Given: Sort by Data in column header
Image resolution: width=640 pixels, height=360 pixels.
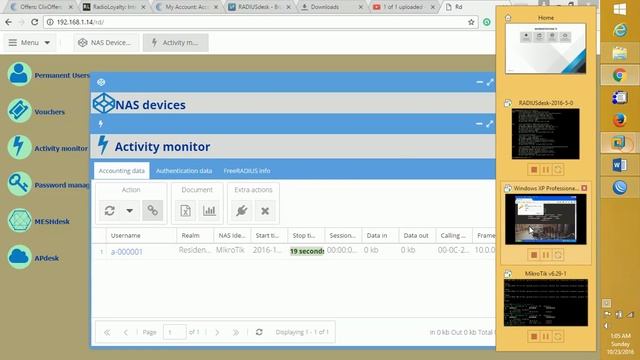Looking at the screenshot, I should [380, 236].
